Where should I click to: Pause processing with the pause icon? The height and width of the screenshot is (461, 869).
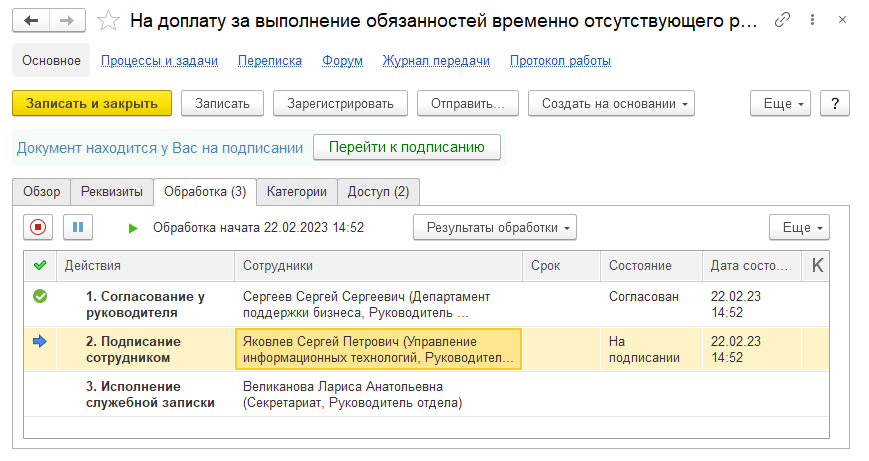tap(78, 227)
